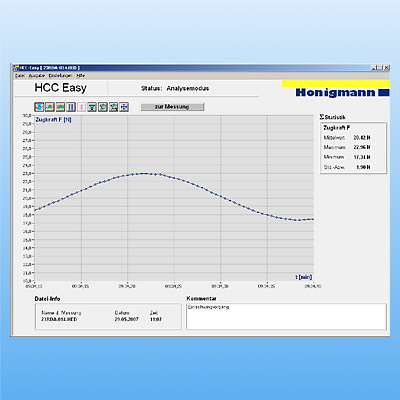Image resolution: width=400 pixels, height=400 pixels.
Task: Click the 'Statistik' heading
Action: pyautogui.click(x=335, y=117)
